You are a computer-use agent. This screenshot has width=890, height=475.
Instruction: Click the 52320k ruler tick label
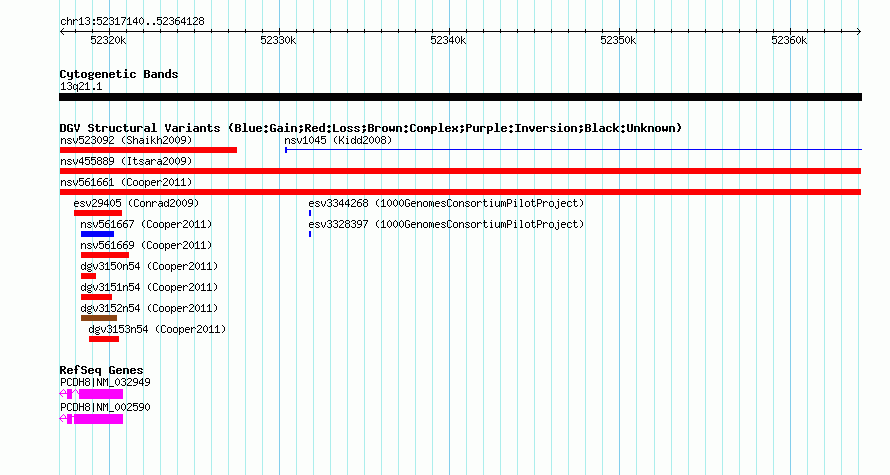coord(108,40)
